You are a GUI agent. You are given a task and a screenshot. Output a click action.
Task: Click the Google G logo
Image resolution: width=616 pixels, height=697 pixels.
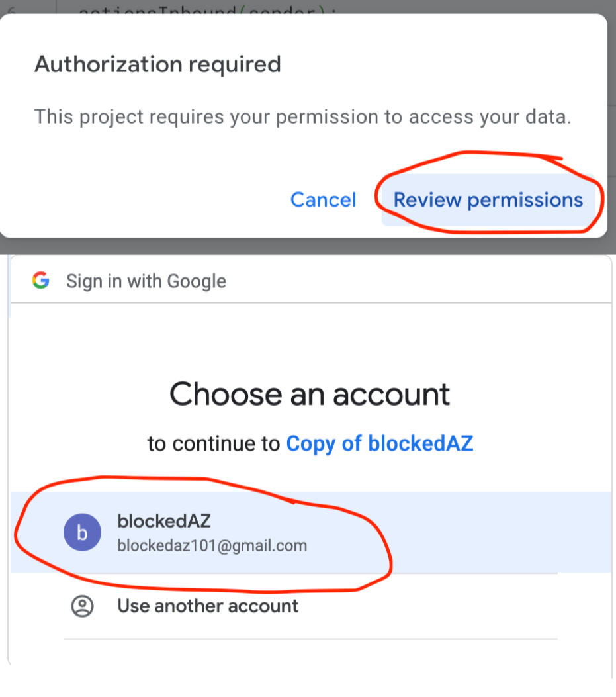[x=41, y=281]
